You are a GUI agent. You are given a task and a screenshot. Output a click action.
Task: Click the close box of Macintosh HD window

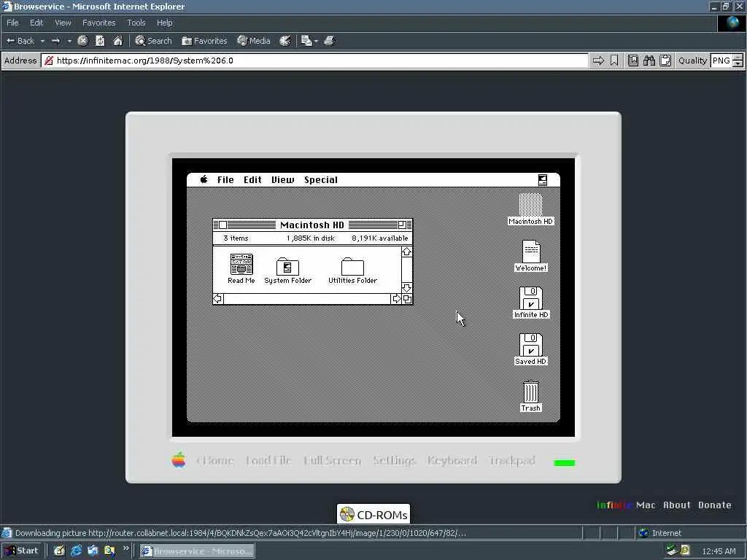pyautogui.click(x=222, y=225)
